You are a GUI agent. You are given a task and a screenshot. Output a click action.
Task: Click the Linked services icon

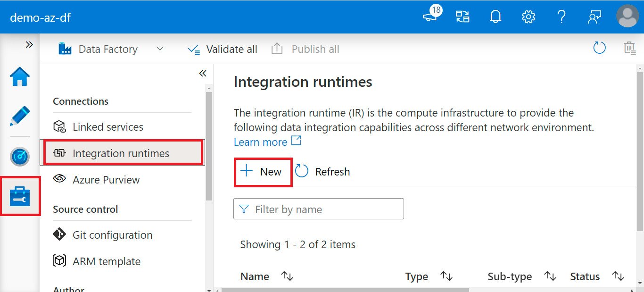coord(59,127)
